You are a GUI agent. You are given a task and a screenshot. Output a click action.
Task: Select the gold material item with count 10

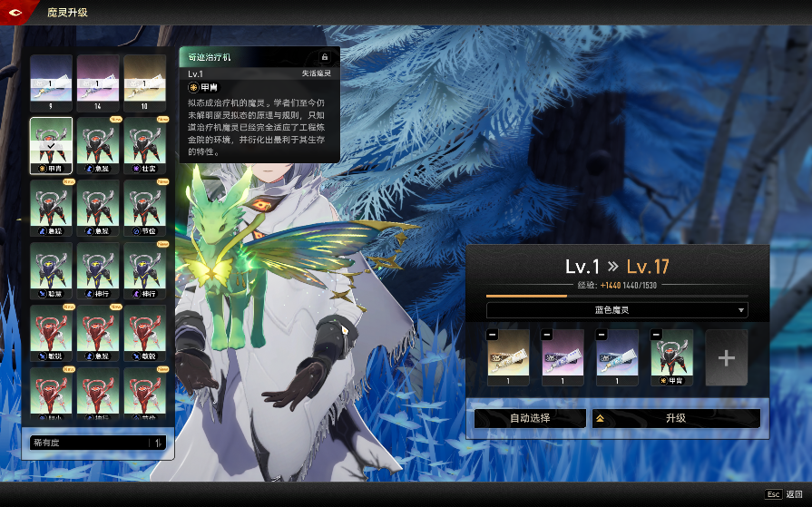point(145,82)
